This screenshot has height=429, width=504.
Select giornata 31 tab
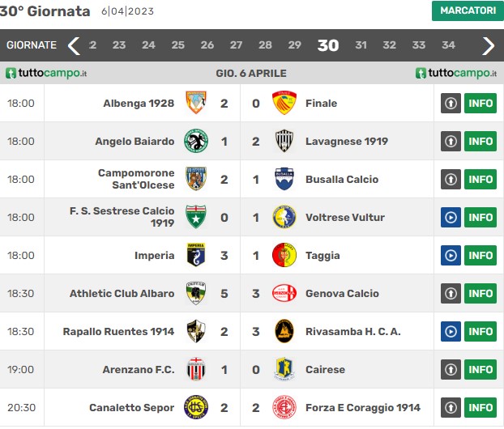click(x=361, y=45)
